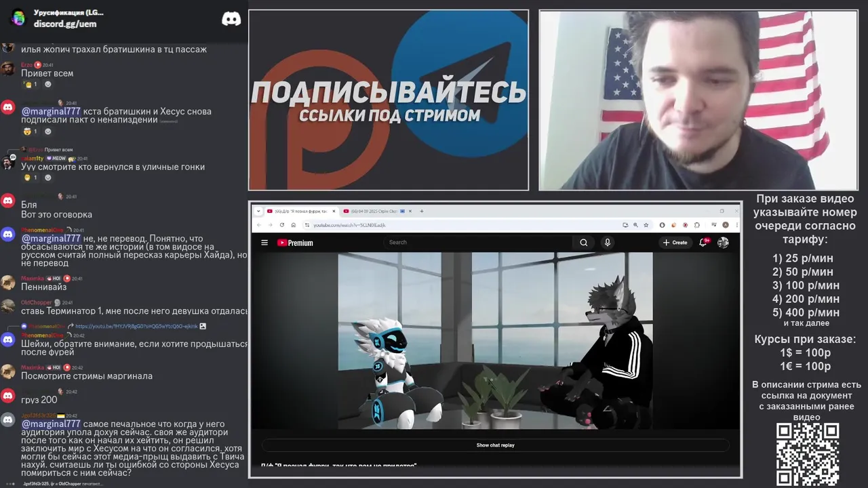Click the message 'Посмотрите стримы маргинала'
Image resolution: width=868 pixels, height=488 pixels.
point(87,375)
